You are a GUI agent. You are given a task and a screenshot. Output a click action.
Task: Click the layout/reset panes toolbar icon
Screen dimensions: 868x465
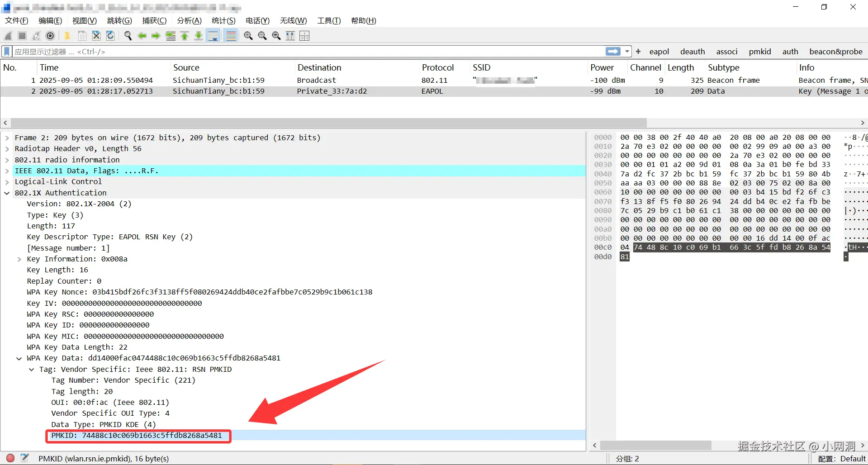tap(304, 36)
